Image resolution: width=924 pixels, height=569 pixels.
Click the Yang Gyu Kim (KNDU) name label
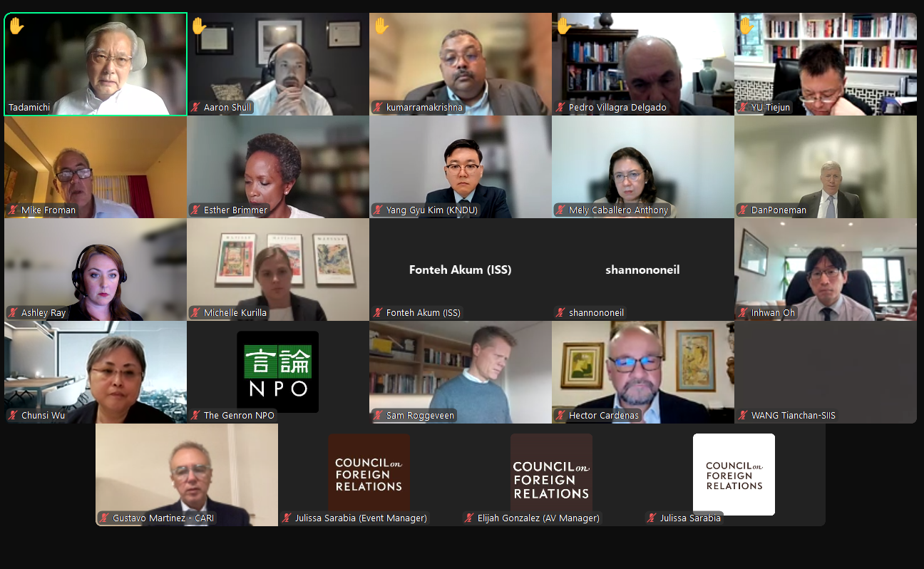tap(432, 210)
